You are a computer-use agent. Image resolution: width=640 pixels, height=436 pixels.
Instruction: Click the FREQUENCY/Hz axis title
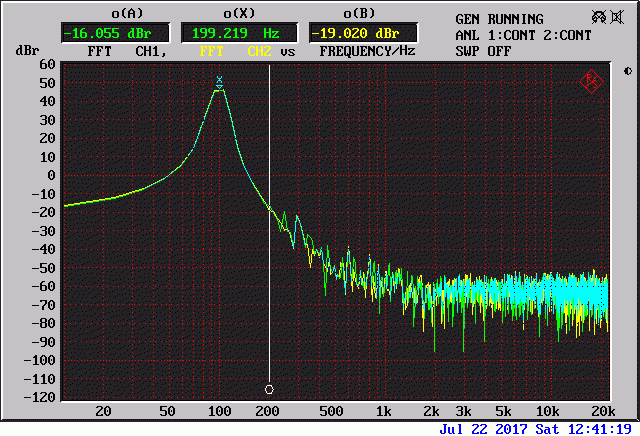pos(367,51)
